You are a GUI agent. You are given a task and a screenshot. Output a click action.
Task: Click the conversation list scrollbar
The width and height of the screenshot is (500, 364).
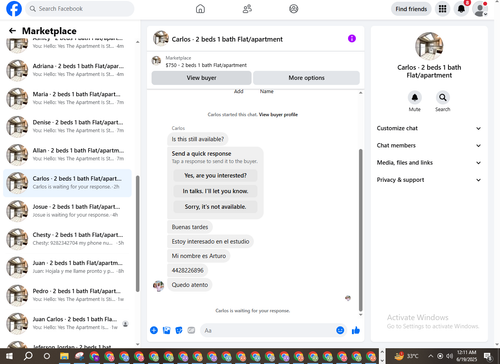(137, 233)
